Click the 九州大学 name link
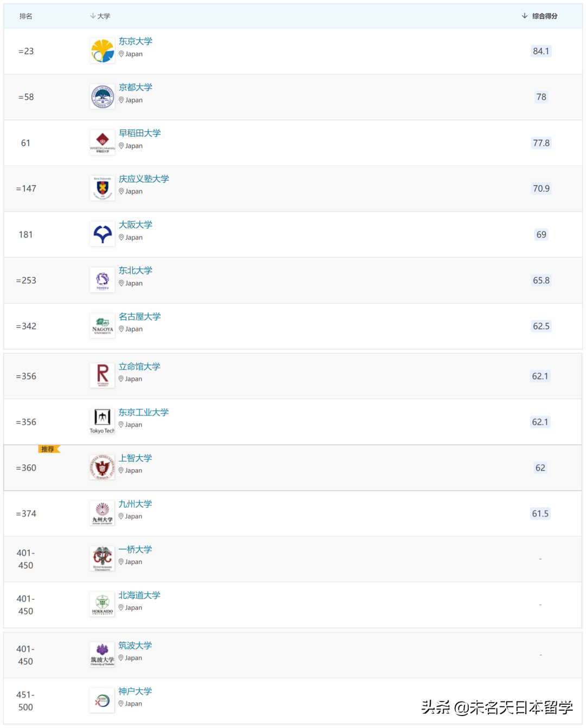586x728 pixels. (135, 503)
